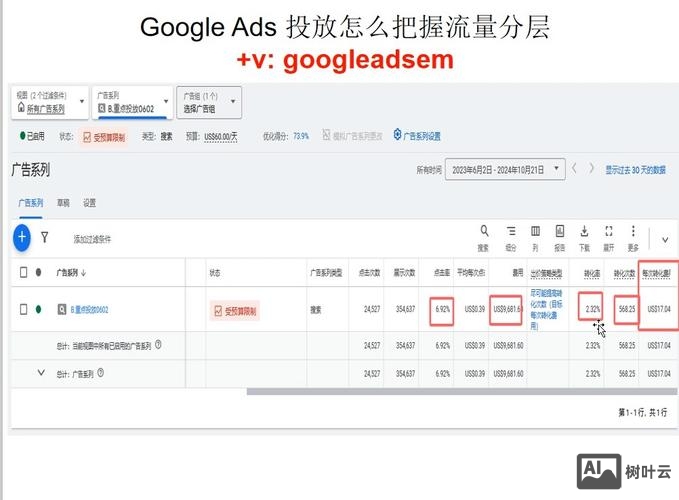This screenshot has width=679, height=500.
Task: Open the campaign selector B.重点投放0602 dropdown
Action: point(132,102)
